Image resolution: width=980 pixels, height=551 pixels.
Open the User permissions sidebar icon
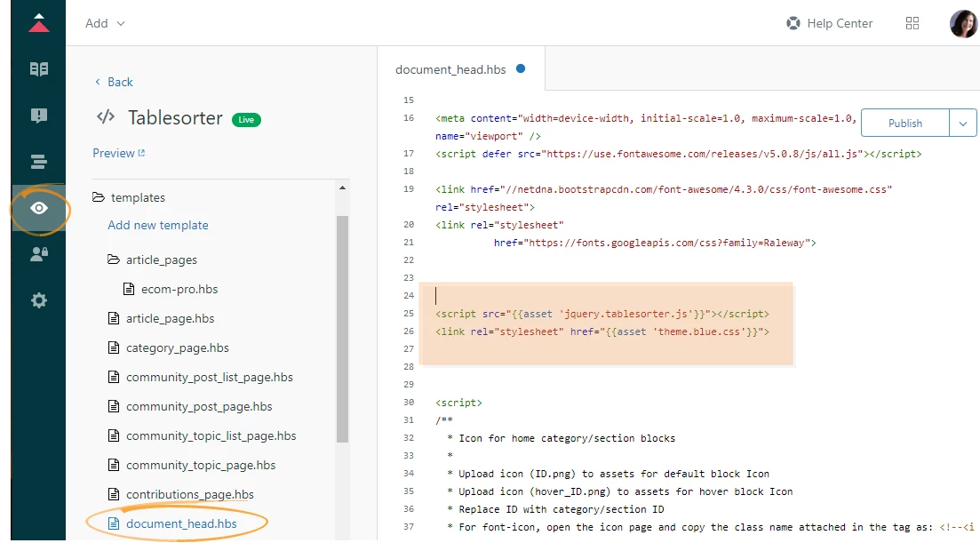39,254
